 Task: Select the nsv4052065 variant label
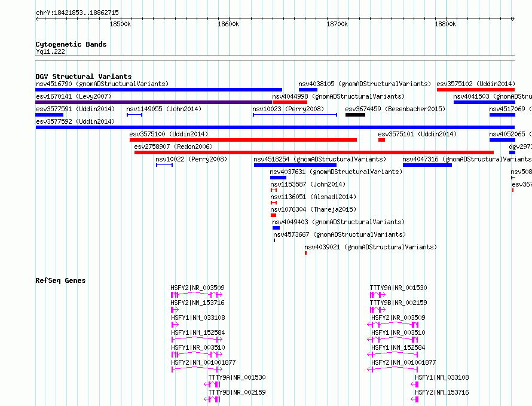[510, 134]
